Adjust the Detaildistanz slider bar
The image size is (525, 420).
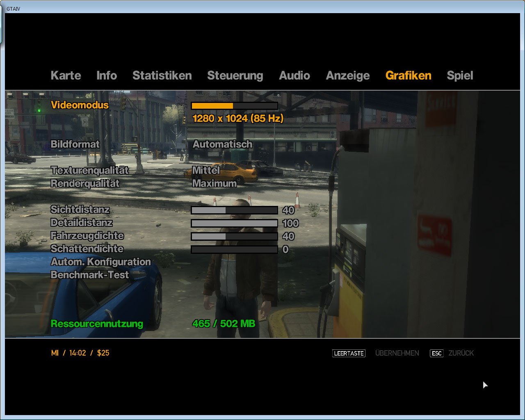coord(234,224)
